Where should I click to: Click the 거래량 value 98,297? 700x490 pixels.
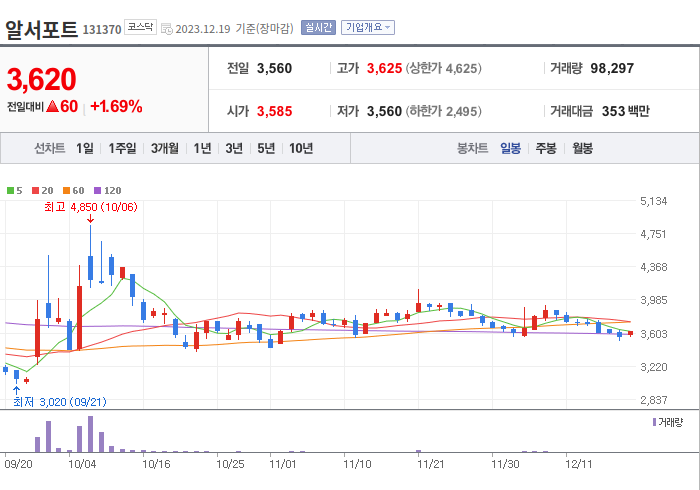[x=612, y=68]
